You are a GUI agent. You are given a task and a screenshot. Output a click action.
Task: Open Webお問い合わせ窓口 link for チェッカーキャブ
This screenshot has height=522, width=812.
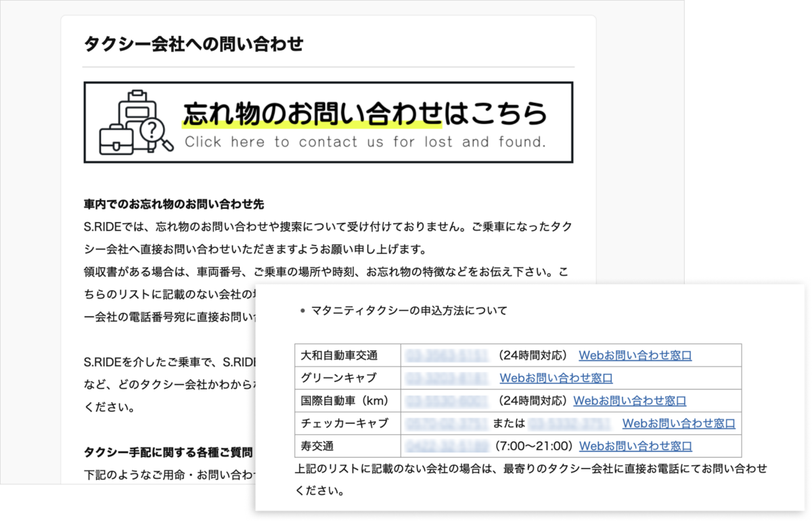(x=679, y=423)
